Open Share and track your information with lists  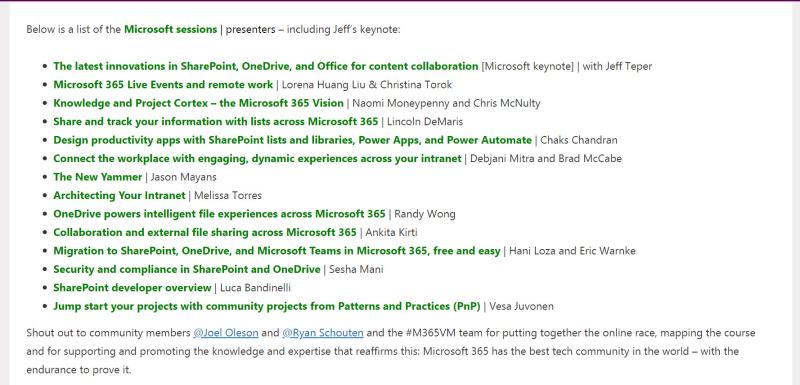click(216, 121)
